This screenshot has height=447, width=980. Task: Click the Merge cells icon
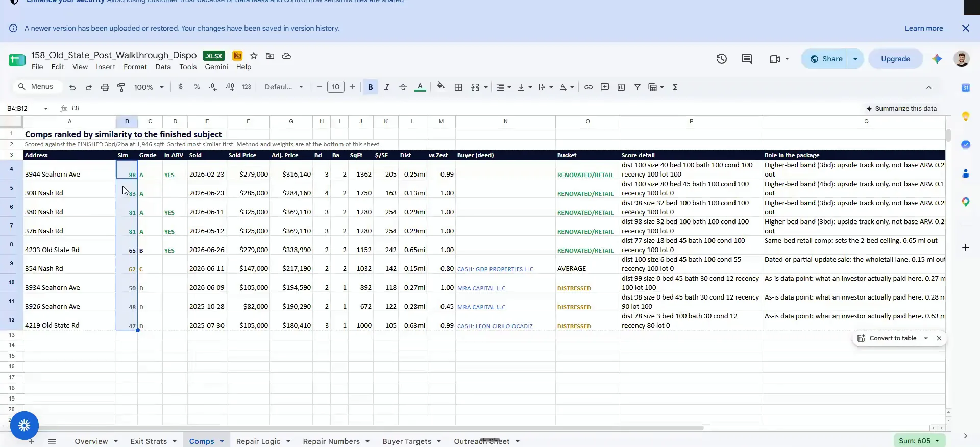(475, 87)
